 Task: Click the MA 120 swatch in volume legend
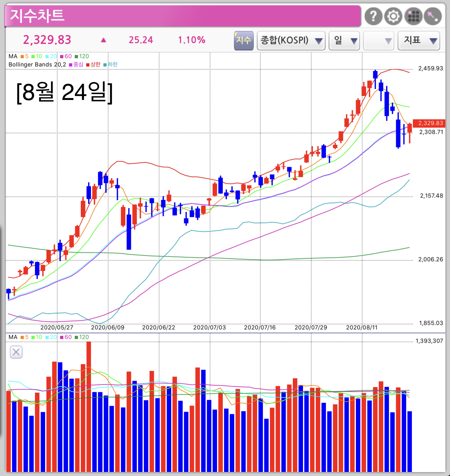(76, 337)
